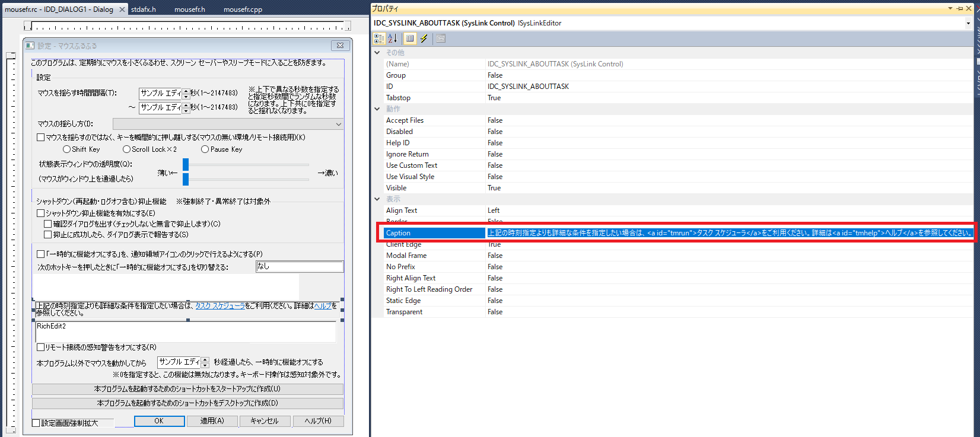The height and width of the screenshot is (437, 980).
Task: Click the 適用(A) button
Action: [212, 421]
